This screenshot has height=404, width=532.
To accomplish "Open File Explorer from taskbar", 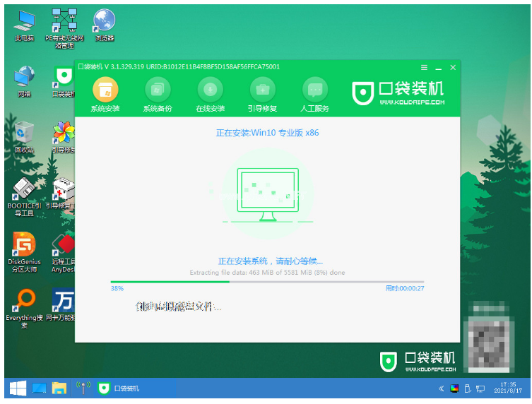I will [x=59, y=388].
